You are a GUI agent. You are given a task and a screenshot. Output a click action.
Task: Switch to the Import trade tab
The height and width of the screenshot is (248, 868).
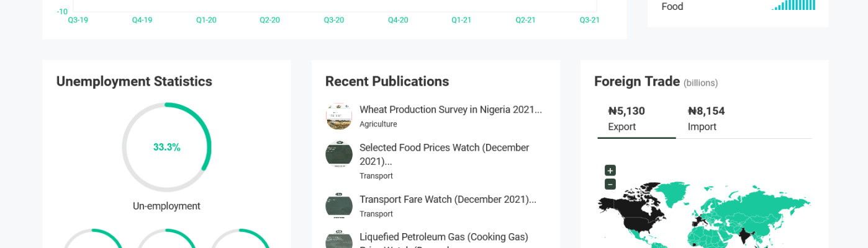[706, 119]
